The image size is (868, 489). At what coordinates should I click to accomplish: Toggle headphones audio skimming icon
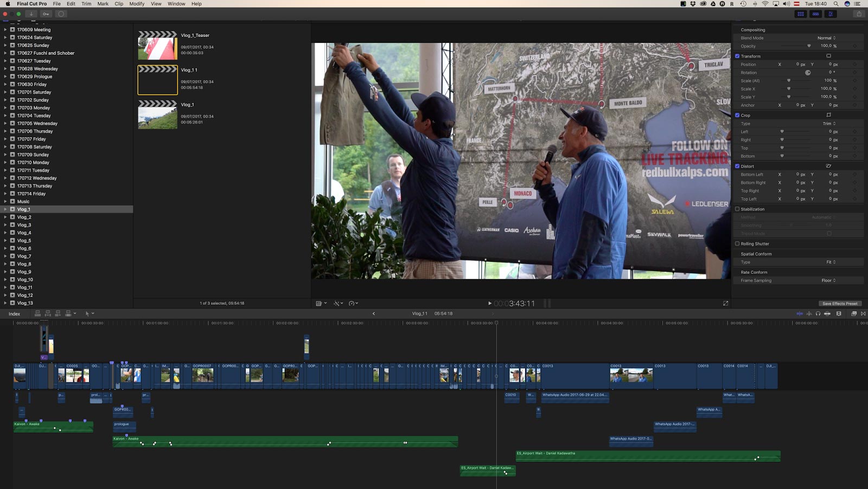click(818, 313)
